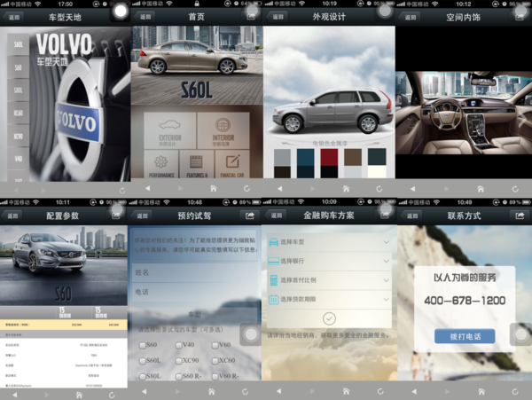This screenshot has width=532, height=400.
Task: Tap 返回 button on 车型天地 header
Action: [x=13, y=17]
